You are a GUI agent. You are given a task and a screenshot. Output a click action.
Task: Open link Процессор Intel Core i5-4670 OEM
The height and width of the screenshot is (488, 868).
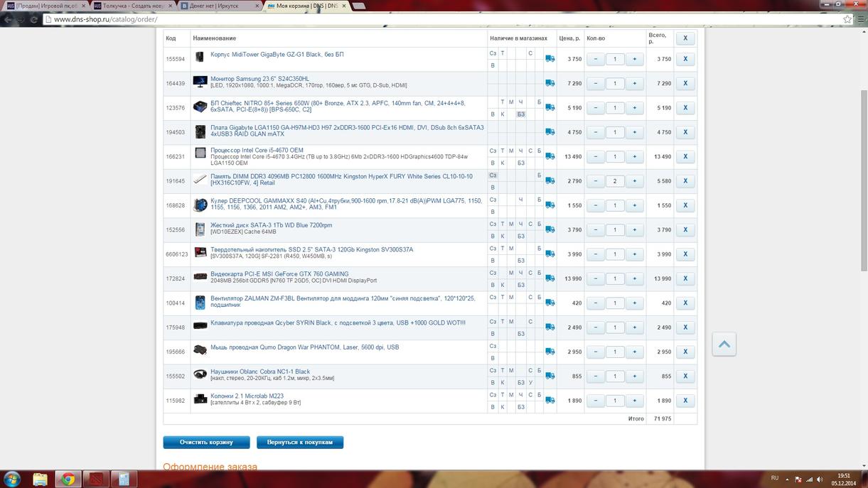[257, 151]
